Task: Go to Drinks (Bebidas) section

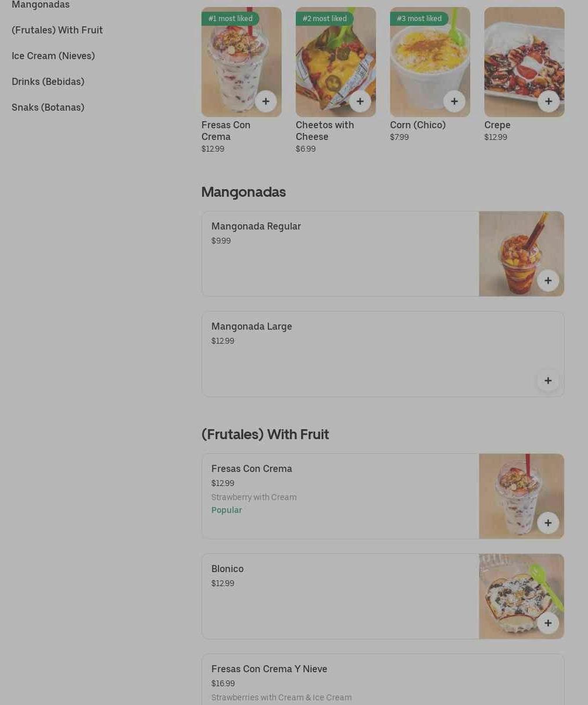Action: (48, 81)
